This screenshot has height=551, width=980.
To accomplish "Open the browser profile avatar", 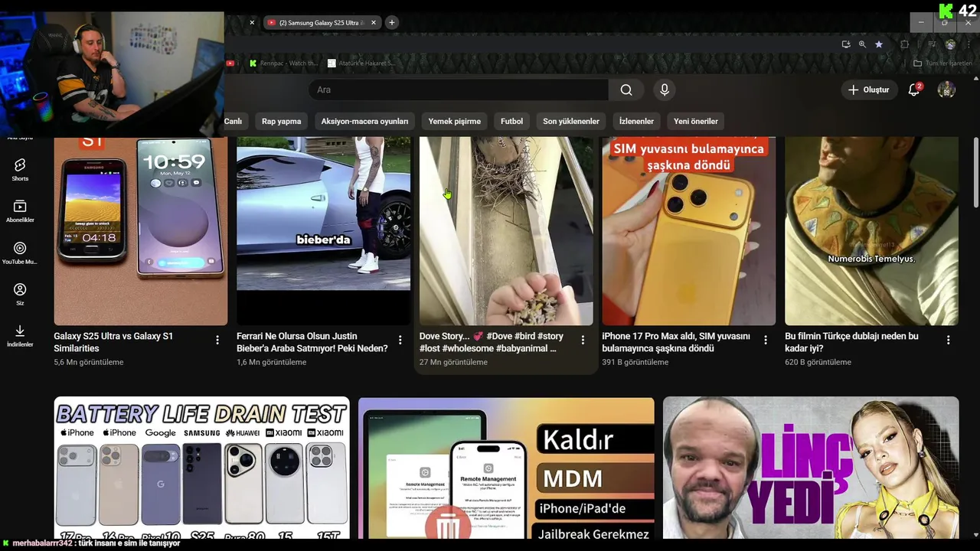I will click(x=950, y=44).
